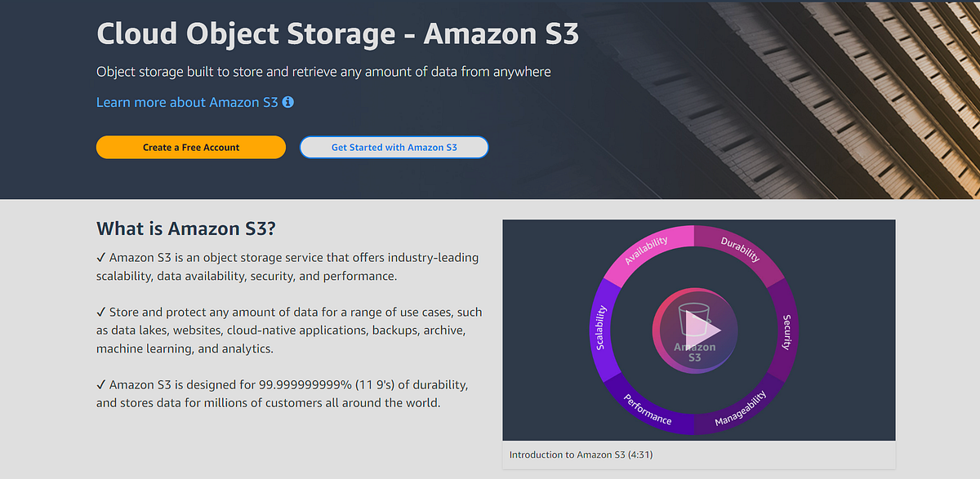Click the Durability segment of the ring
This screenshot has height=479, width=980.
point(739,251)
